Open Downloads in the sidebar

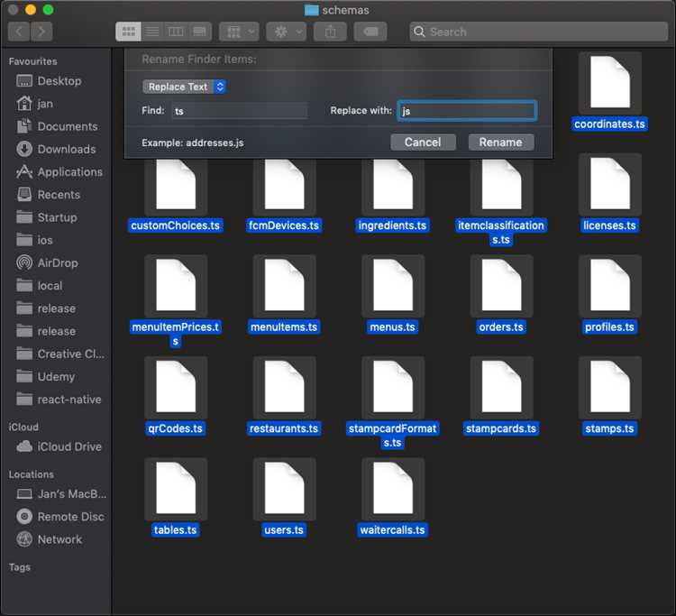pos(56,149)
